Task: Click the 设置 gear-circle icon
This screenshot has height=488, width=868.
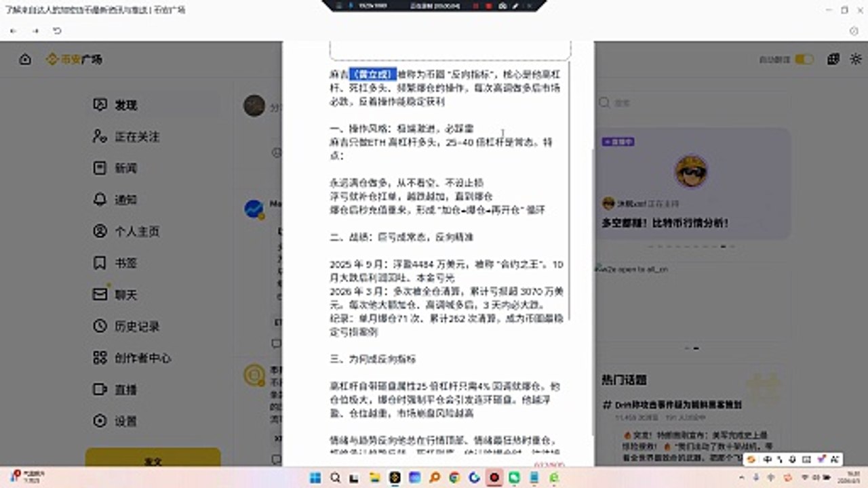Action: click(100, 421)
